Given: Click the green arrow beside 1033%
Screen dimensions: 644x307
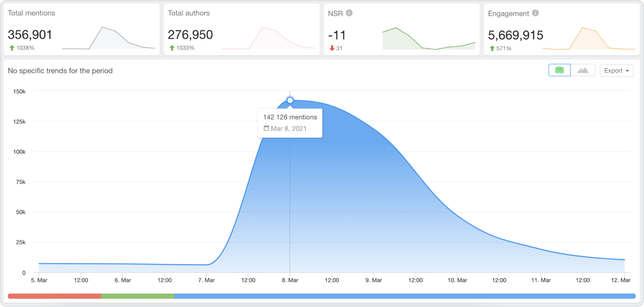Looking at the screenshot, I should (172, 48).
